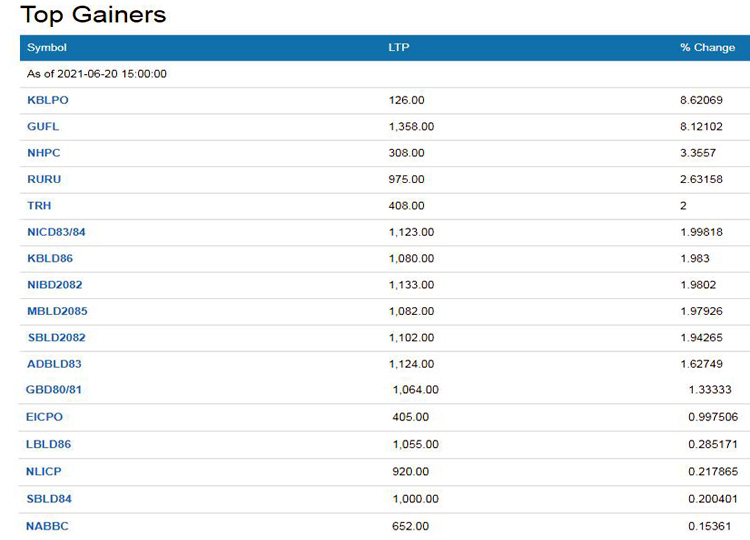Open the MBLD2085 symbol link

[57, 311]
